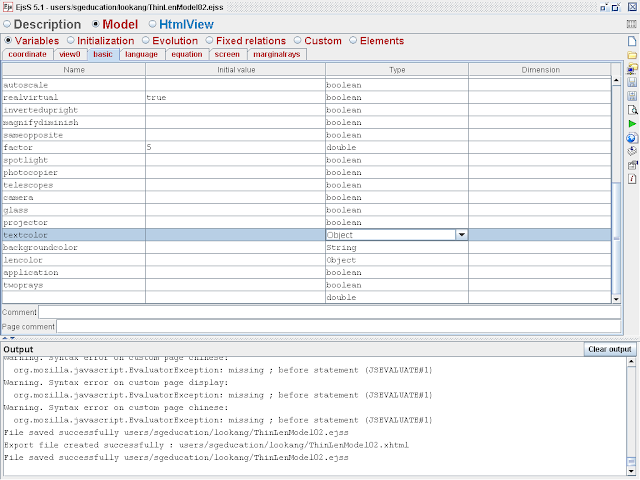The height and width of the screenshot is (480, 640).
Task: Switch to the coordinate variables tab
Action: click(x=27, y=54)
